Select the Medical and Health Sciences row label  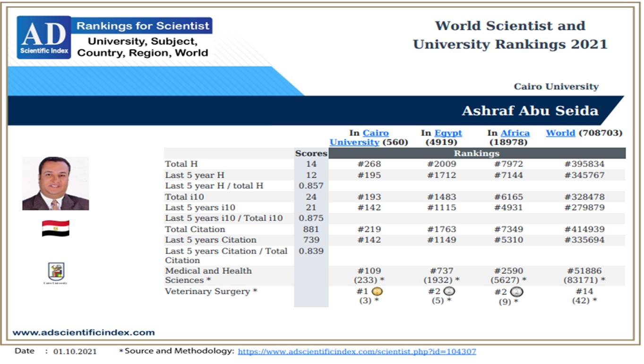tap(208, 275)
